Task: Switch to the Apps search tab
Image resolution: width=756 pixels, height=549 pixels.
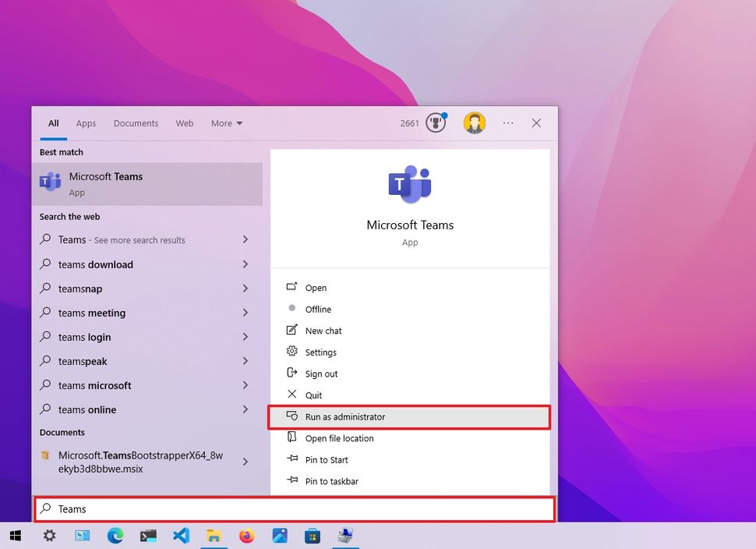Action: 86,123
